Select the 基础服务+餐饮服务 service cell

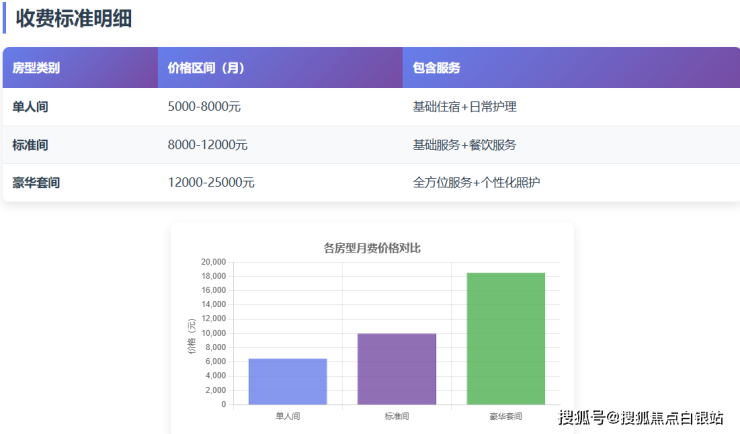[464, 145]
